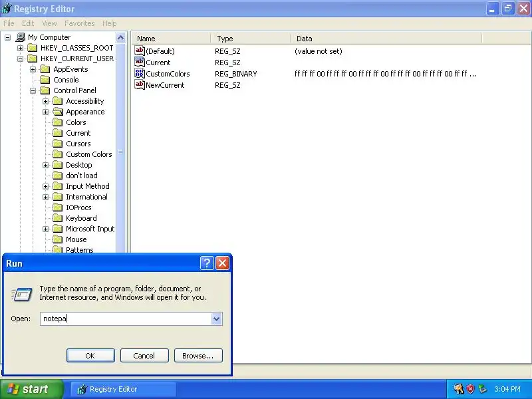Click the NewCurrent string value icon

click(x=140, y=84)
